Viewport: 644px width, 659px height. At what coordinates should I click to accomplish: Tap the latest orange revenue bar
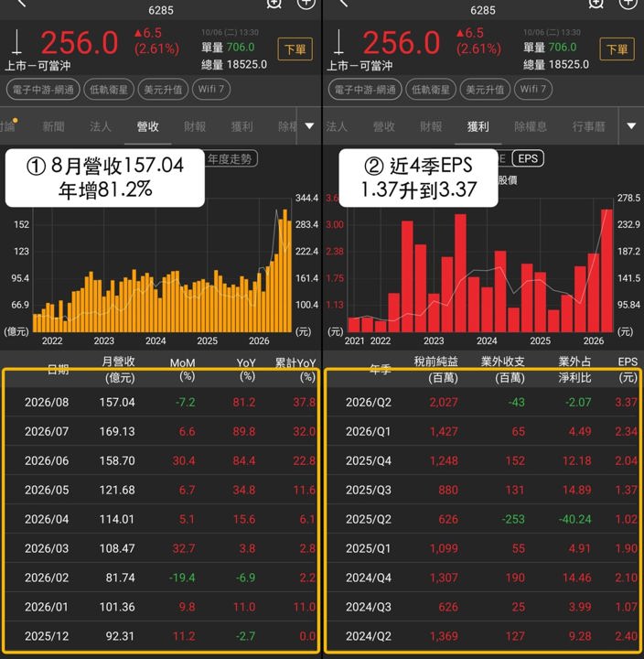point(289,275)
